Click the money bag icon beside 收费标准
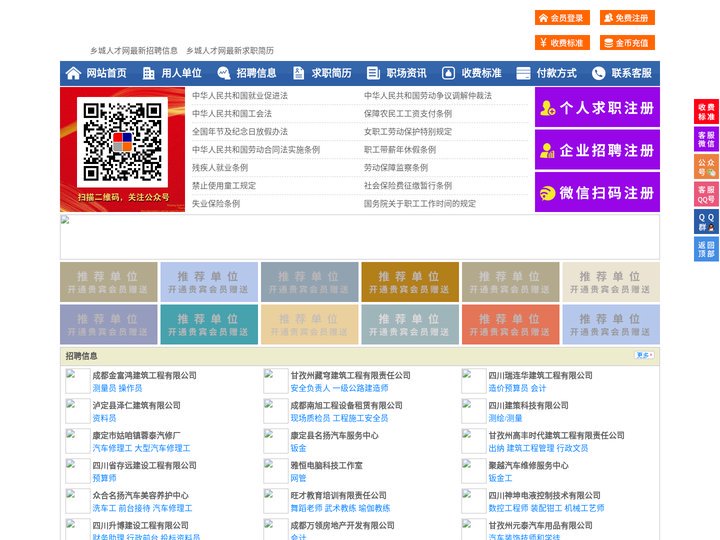 click(x=448, y=73)
